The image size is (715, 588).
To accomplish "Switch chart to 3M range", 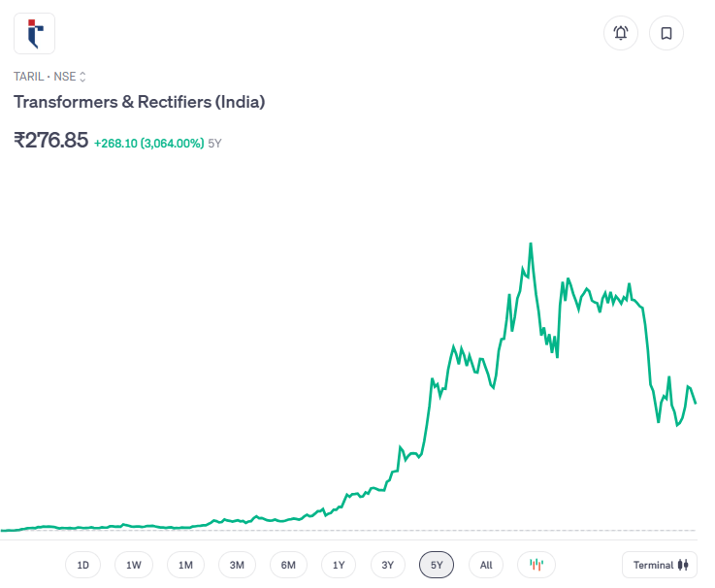I will coord(237,565).
